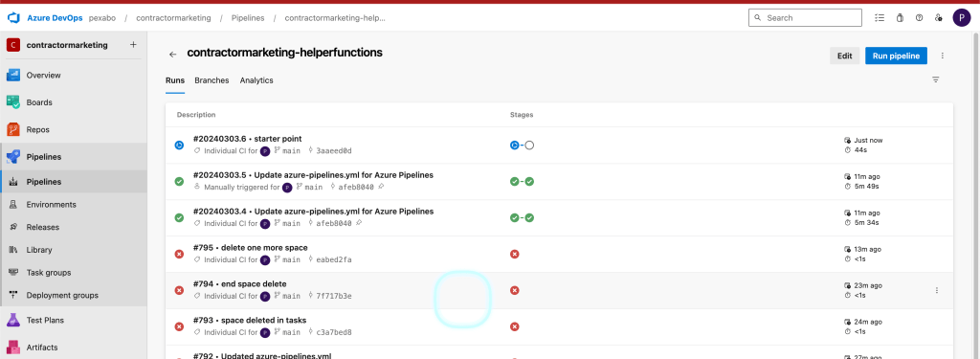Open the marketplace shopping bag icon
The width and height of the screenshot is (980, 359).
coord(900,18)
